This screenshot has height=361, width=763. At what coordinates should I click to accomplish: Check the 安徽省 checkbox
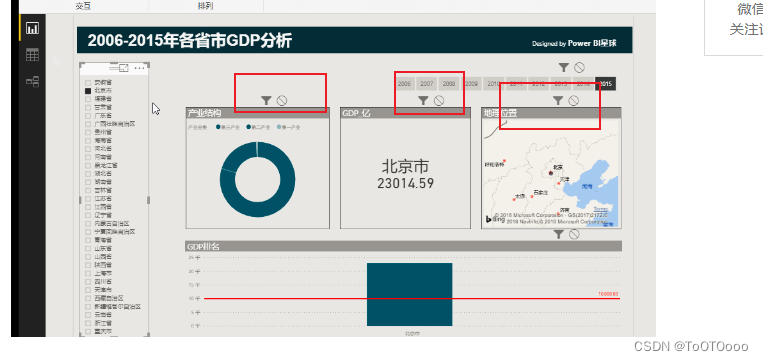click(88, 82)
